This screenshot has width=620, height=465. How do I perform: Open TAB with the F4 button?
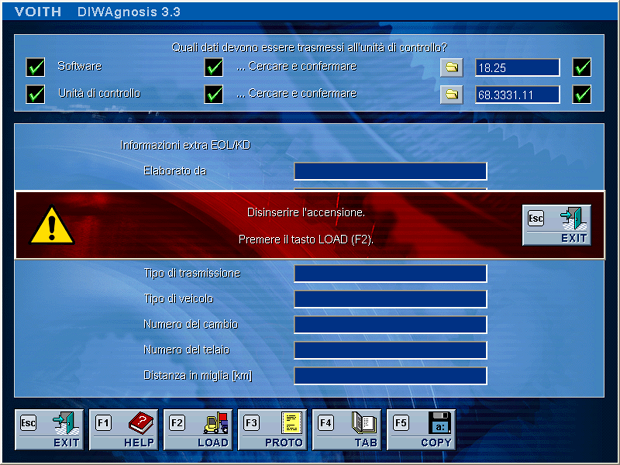[x=347, y=429]
